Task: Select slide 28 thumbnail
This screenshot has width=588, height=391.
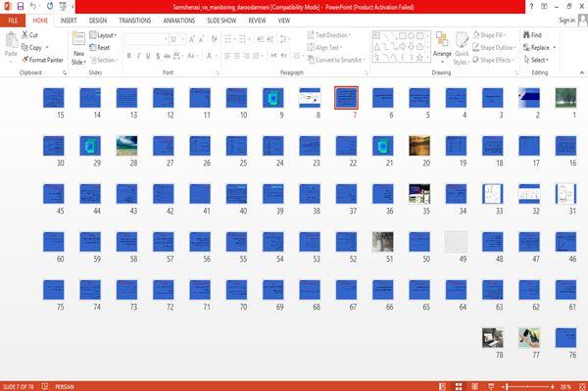Action: point(126,146)
